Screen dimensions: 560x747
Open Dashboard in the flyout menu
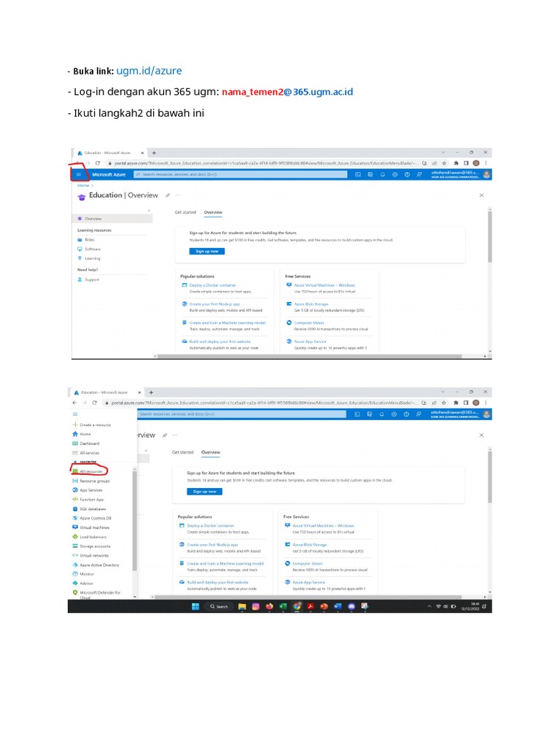(x=89, y=444)
